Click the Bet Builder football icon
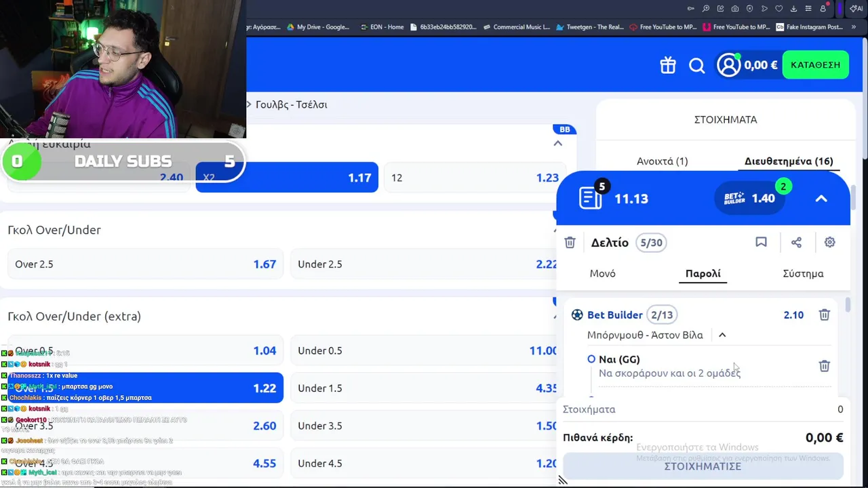The height and width of the screenshot is (488, 868). 577,314
